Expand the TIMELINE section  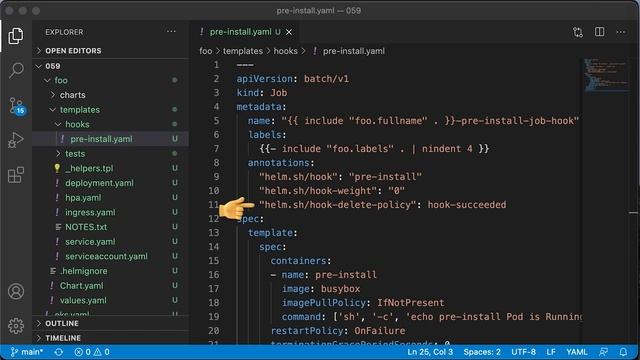(110, 338)
